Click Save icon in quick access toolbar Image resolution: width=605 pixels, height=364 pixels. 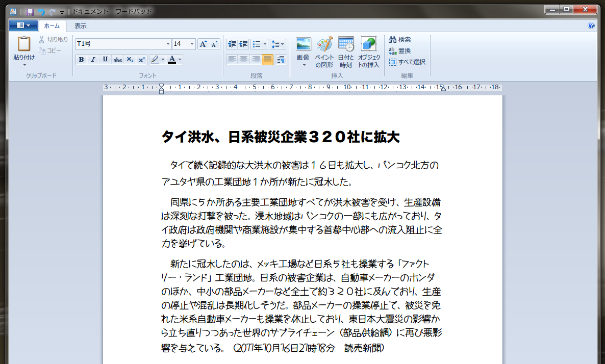(x=30, y=12)
